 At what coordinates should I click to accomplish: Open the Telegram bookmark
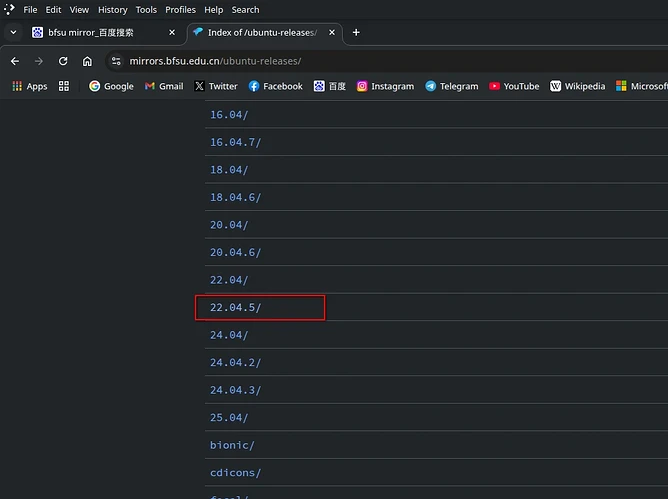pyautogui.click(x=451, y=86)
